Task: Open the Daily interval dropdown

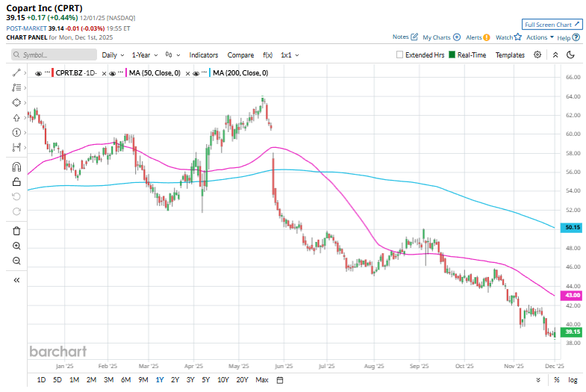Action: (x=113, y=55)
